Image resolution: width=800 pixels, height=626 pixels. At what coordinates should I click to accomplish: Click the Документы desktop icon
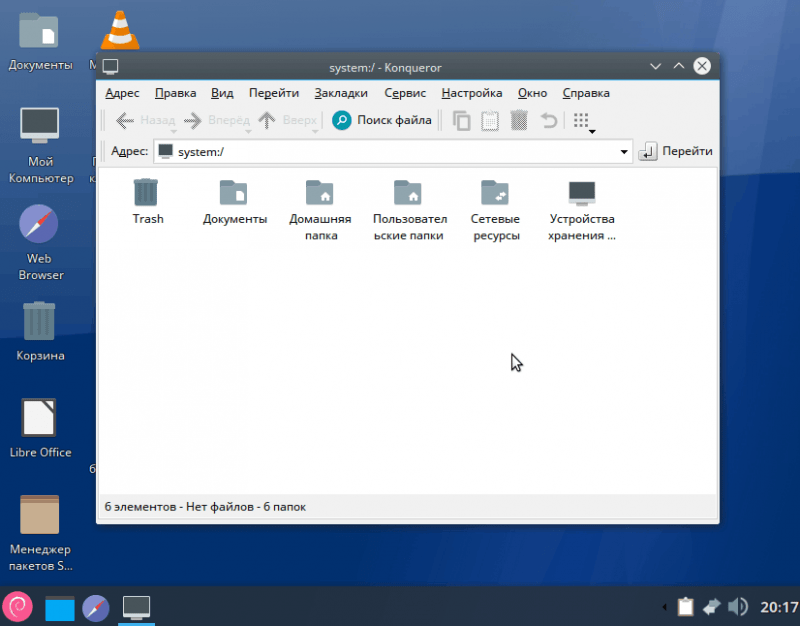40,42
